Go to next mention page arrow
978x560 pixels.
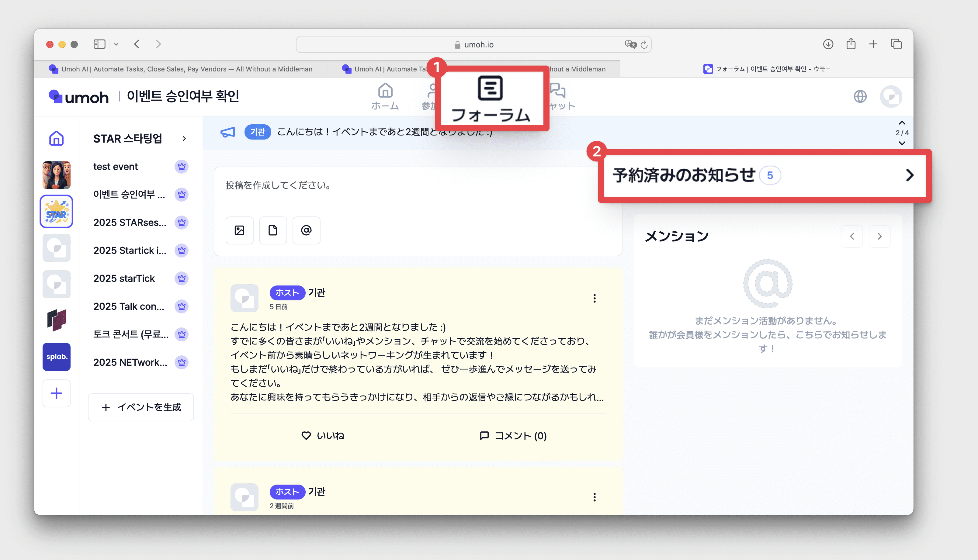coord(879,236)
